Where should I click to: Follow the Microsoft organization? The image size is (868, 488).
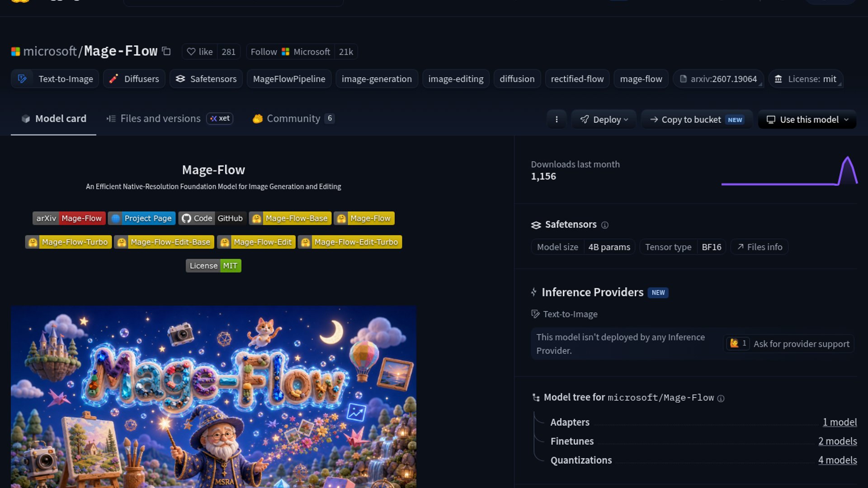tap(290, 52)
